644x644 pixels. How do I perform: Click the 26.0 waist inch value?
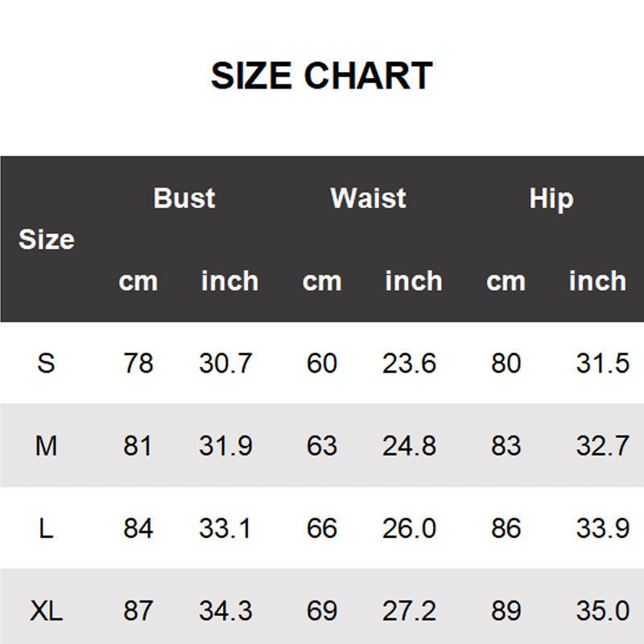click(410, 529)
